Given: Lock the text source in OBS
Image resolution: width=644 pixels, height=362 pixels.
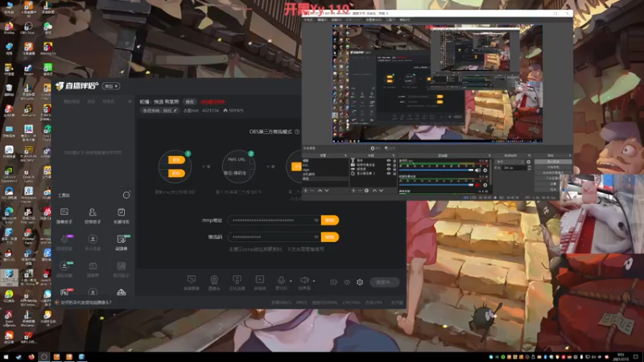Looking at the screenshot, I should pos(394,160).
